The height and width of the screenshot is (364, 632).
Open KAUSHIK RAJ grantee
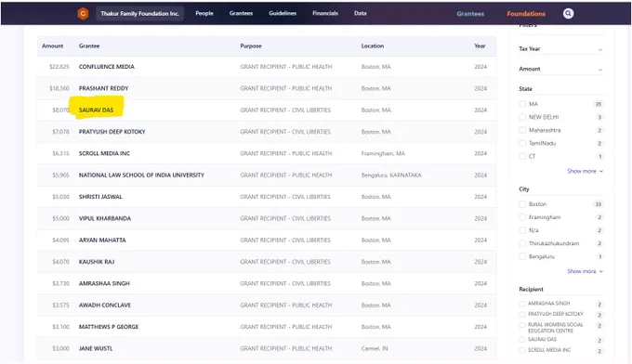tap(97, 262)
